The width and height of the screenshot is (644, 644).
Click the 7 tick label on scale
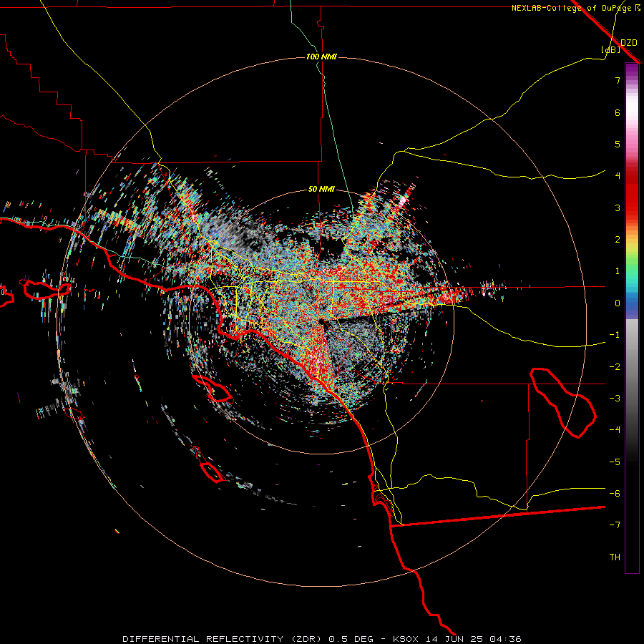point(618,80)
